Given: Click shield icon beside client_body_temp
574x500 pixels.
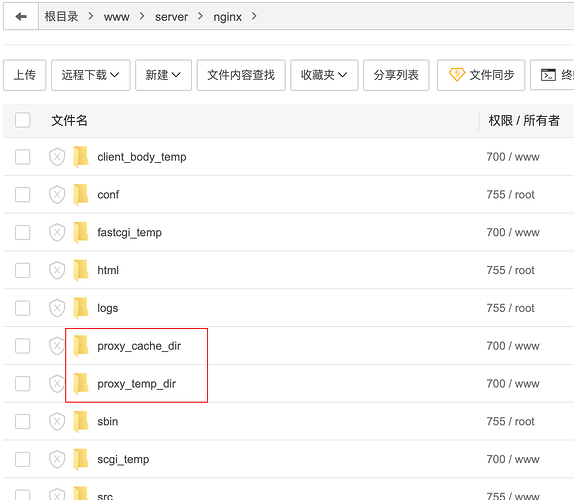Looking at the screenshot, I should 57,157.
